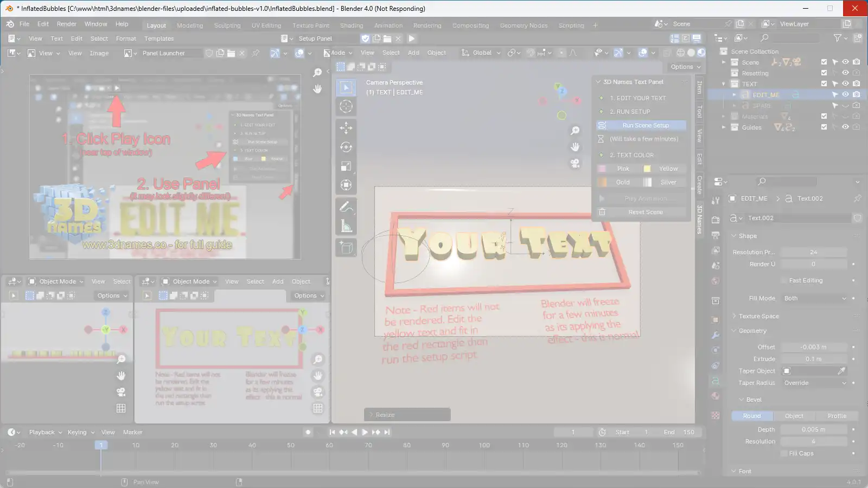Screen dimensions: 868x488
Task: Switch to the Shading workspace tab
Action: pyautogui.click(x=352, y=25)
